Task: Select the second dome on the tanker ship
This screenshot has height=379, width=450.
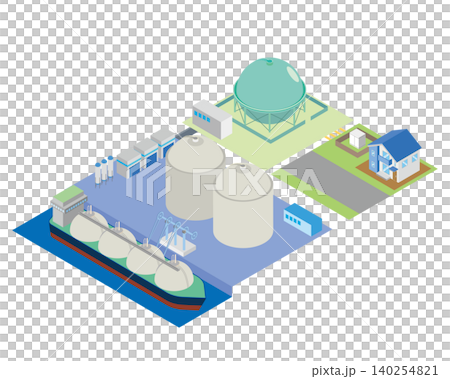Action: click(117, 238)
